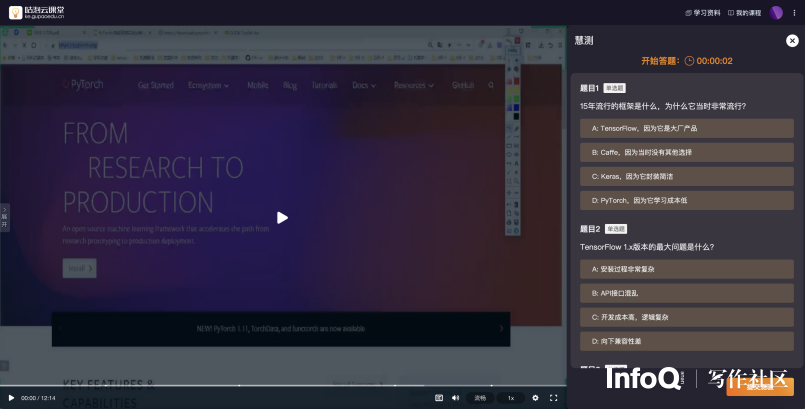805x409 pixels.
Task: Click the purple user avatar
Action: (776, 13)
